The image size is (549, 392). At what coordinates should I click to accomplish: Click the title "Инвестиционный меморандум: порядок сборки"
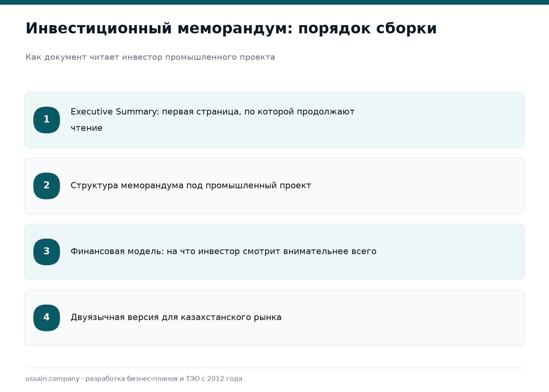click(x=231, y=29)
